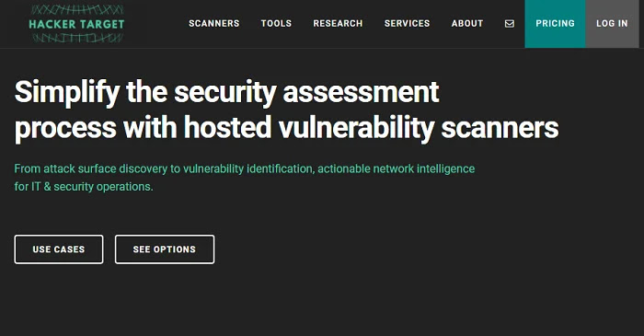The image size is (644, 336).
Task: Open the Tools menu
Action: pyautogui.click(x=276, y=23)
